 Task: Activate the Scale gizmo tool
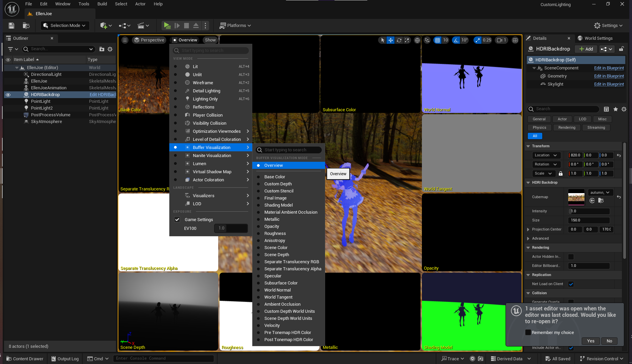point(407,40)
